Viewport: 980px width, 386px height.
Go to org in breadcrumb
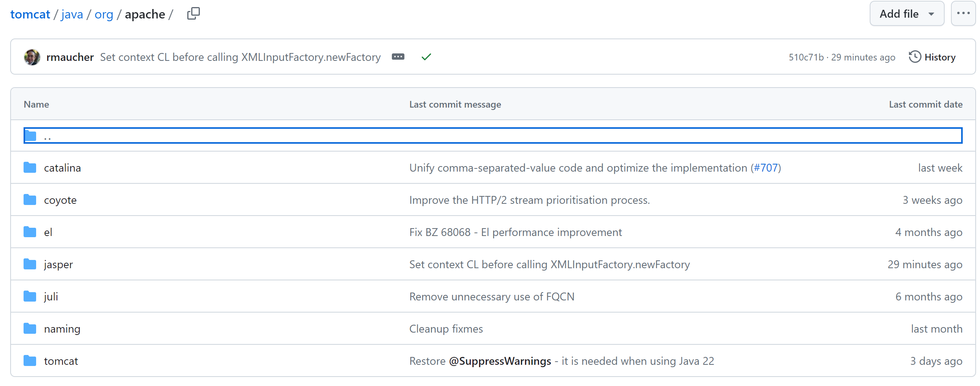point(104,14)
